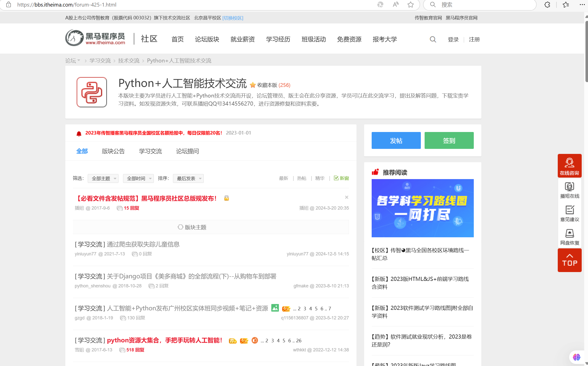The image size is (588, 366).
Task: Expand the 全部主题 filter dropdown
Action: pyautogui.click(x=103, y=178)
